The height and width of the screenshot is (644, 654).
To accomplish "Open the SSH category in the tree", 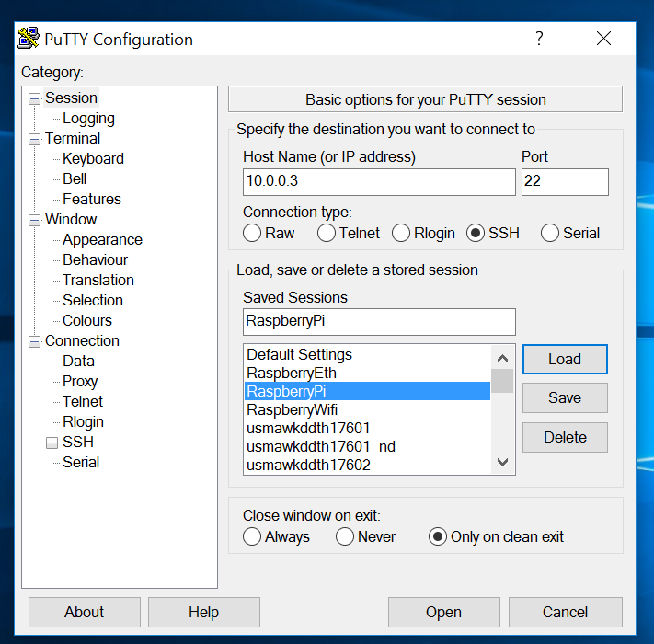I will click(78, 442).
